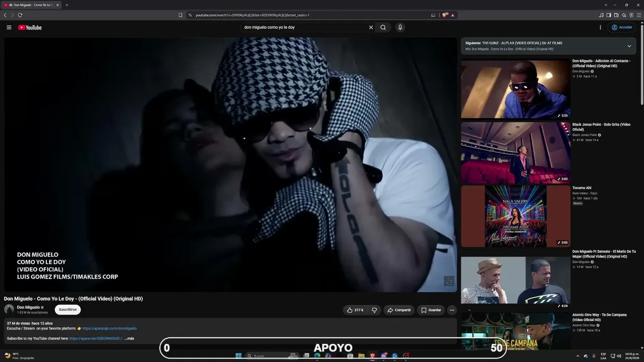This screenshot has height=362, width=644.
Task: Start a voice search with the microphone
Action: pos(400,28)
